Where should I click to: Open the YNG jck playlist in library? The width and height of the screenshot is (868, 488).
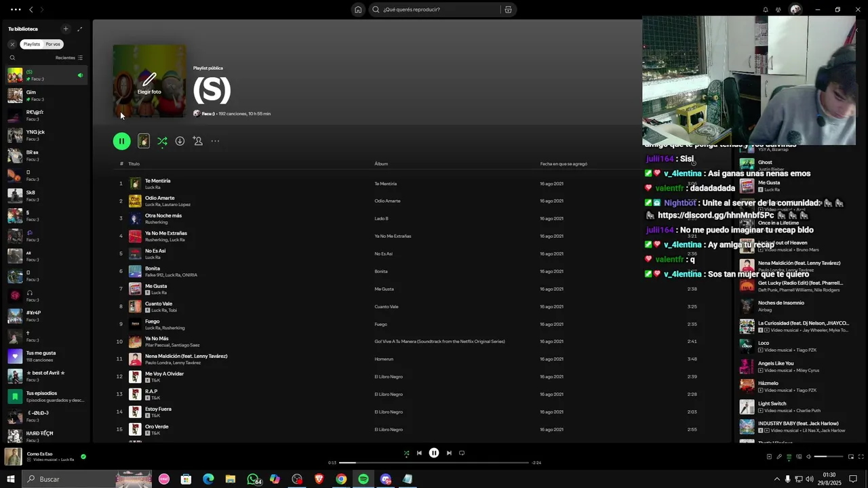coord(46,135)
